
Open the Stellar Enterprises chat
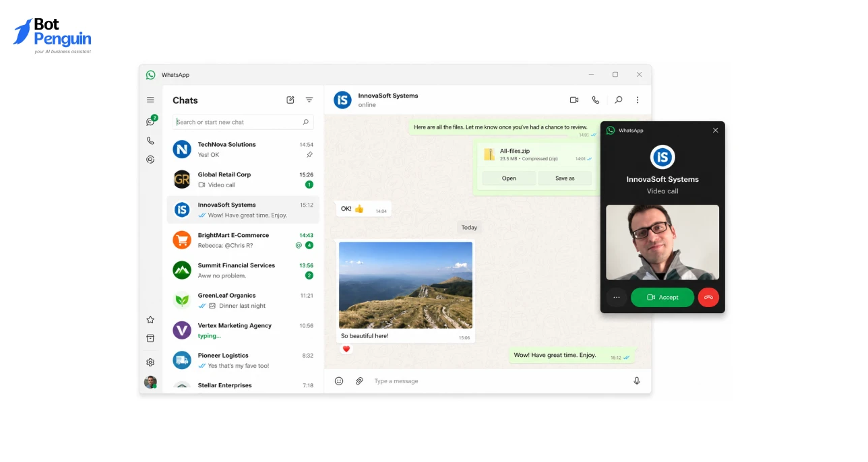(x=243, y=385)
